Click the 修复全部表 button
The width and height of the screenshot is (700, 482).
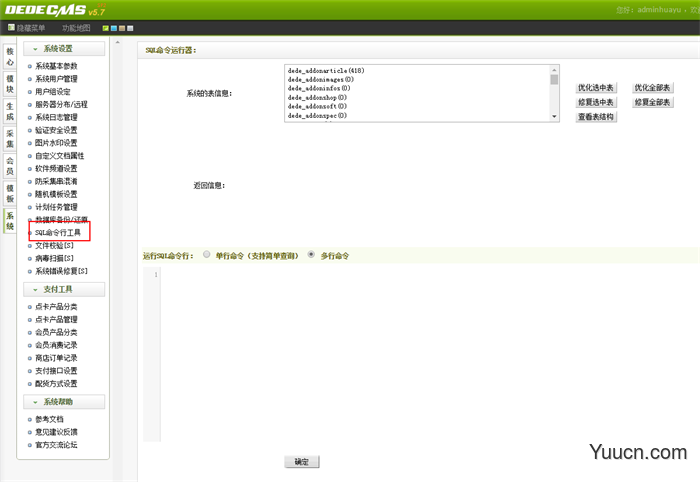point(653,102)
